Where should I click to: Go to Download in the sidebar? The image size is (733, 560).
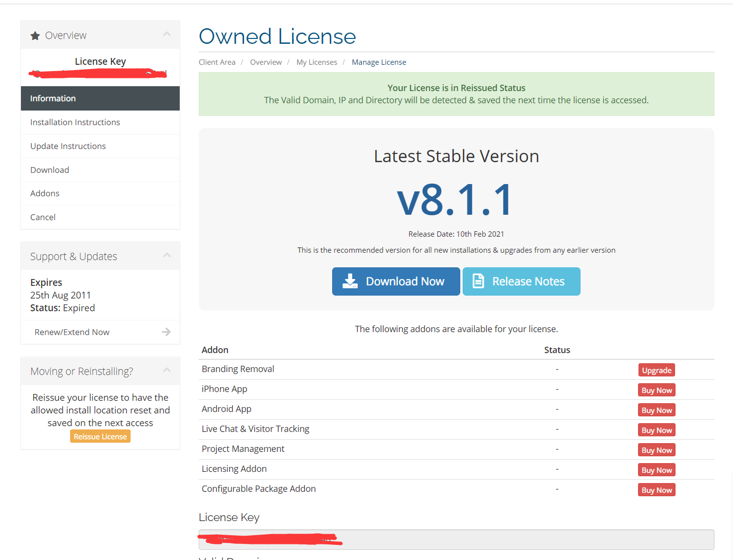pos(100,170)
